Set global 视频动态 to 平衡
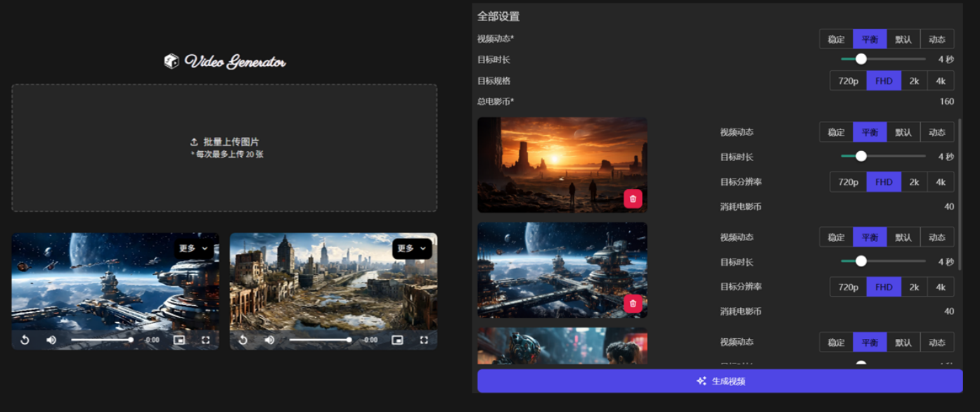The height and width of the screenshot is (412, 980). [x=870, y=39]
